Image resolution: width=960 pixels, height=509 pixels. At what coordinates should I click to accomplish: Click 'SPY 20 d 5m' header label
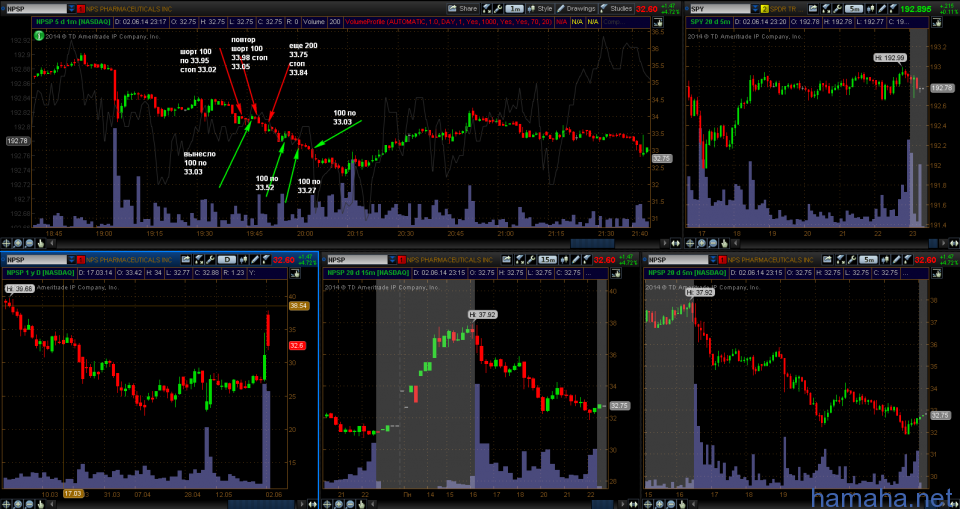coord(711,21)
